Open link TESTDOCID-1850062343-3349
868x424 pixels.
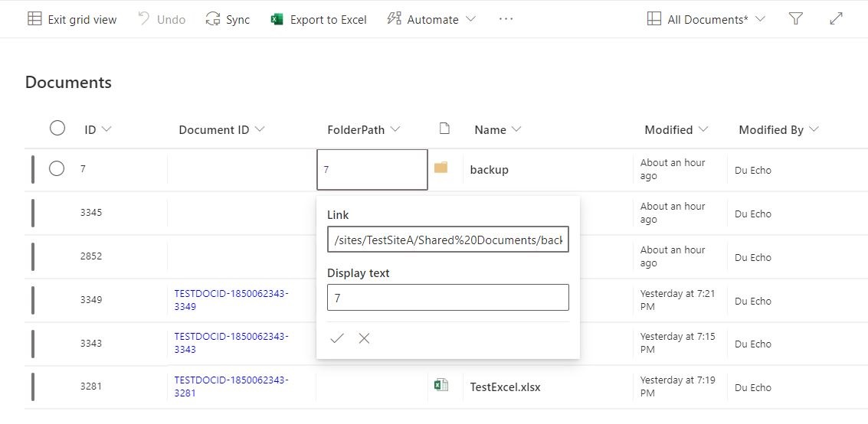point(231,299)
